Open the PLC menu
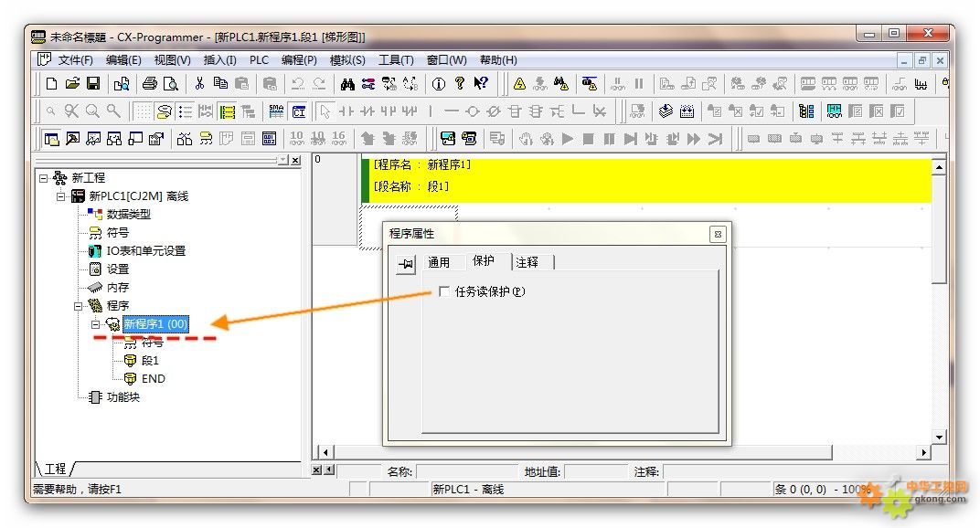The image size is (980, 528). tap(259, 60)
